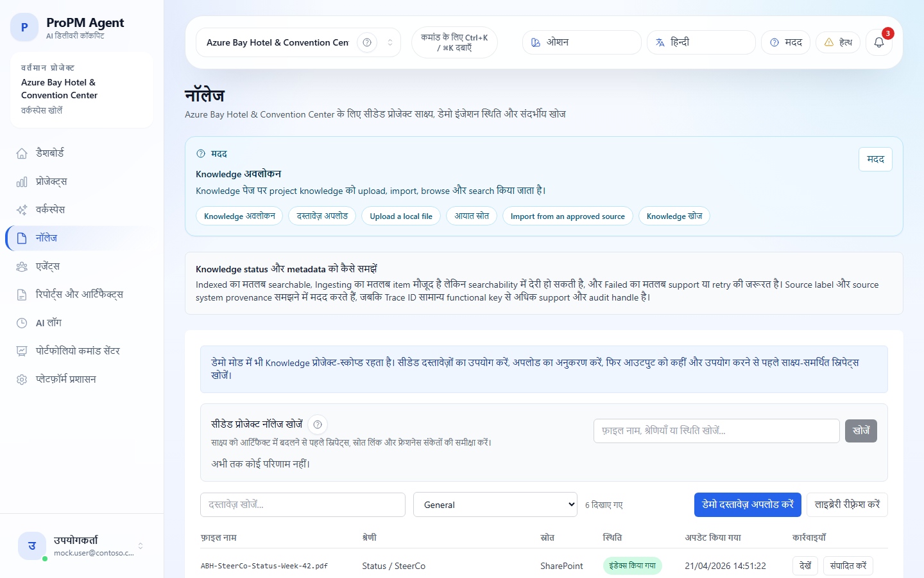The image size is (924, 578).
Task: Select the Upload a local file chip
Action: (401, 216)
